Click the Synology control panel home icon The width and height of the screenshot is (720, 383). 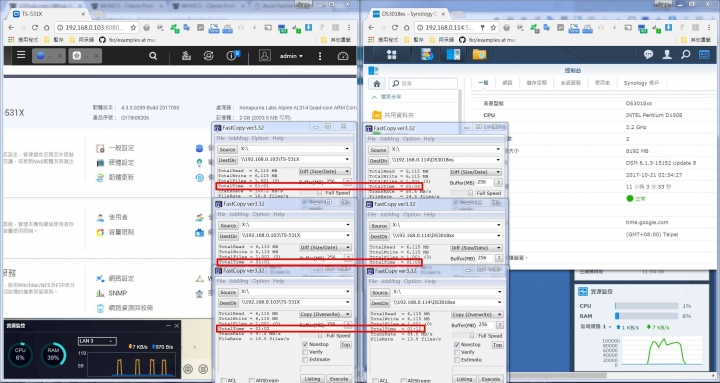(377, 84)
